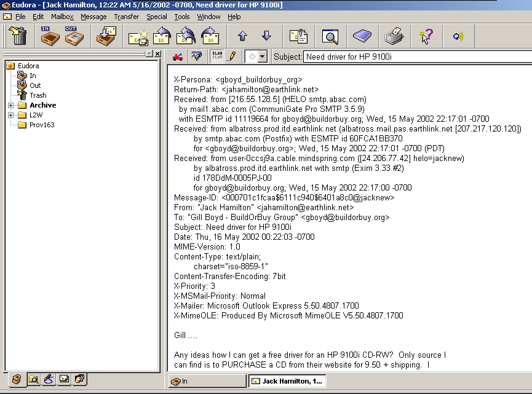Click the tow truck icon in message toolbar
The height and width of the screenshot is (394, 532).
[x=178, y=57]
